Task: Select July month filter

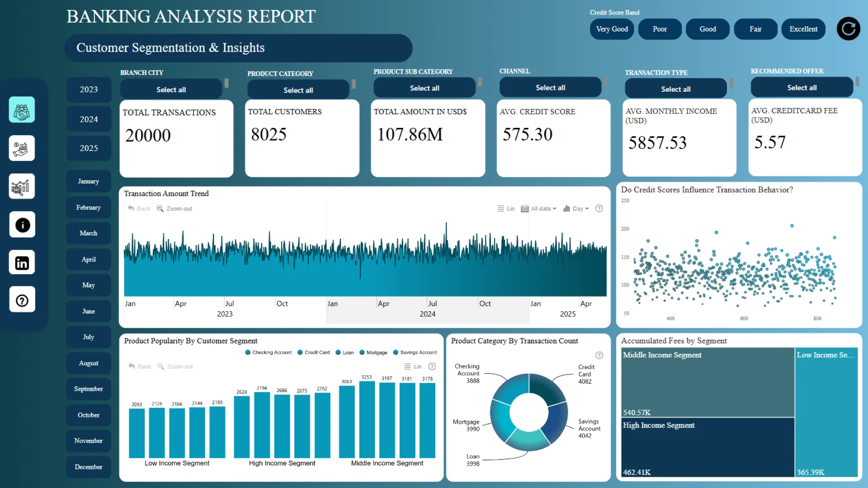Action: [x=89, y=337]
